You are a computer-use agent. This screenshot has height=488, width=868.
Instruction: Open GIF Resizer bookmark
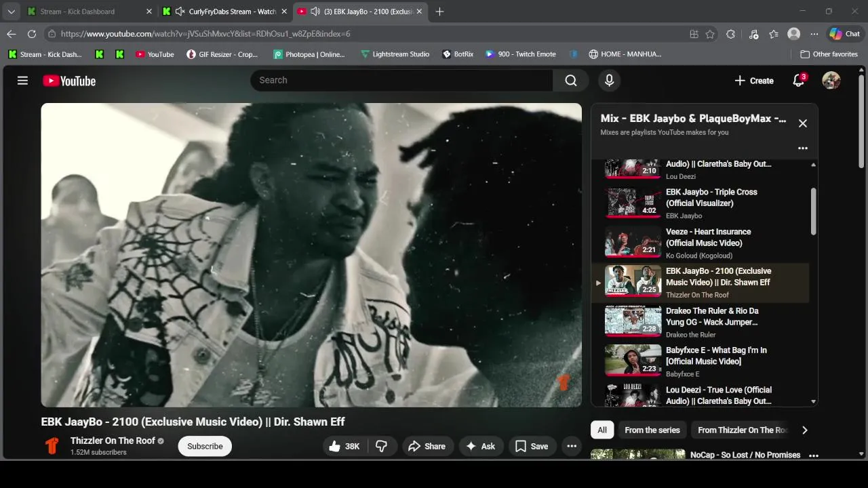click(222, 54)
